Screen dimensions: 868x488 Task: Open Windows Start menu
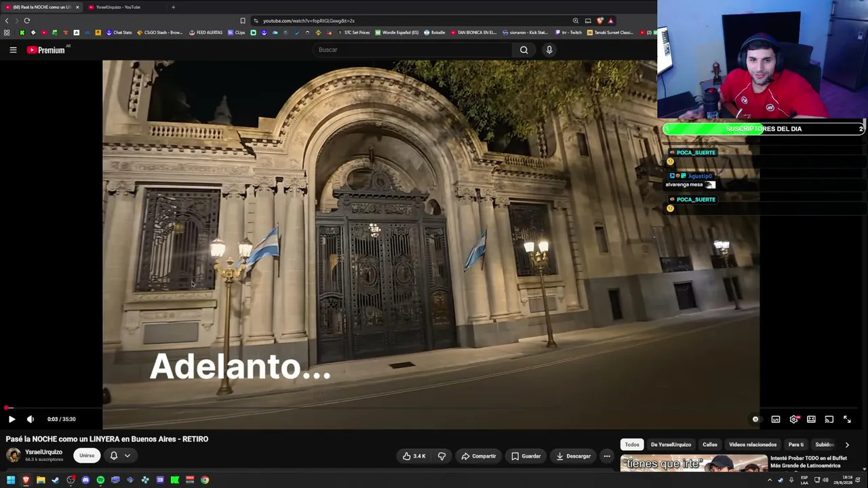click(x=11, y=480)
